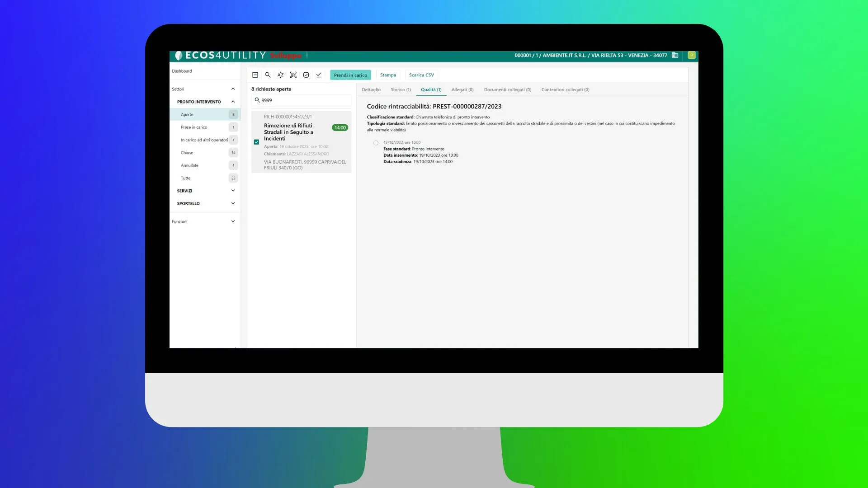The height and width of the screenshot is (488, 868).
Task: Select the 19/10/2023 phase radio button
Action: 376,143
